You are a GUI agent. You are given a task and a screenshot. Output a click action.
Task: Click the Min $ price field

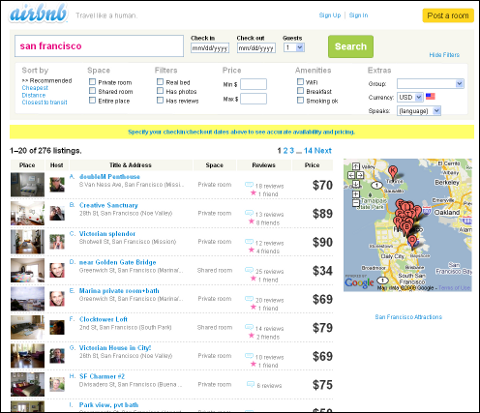tap(253, 84)
